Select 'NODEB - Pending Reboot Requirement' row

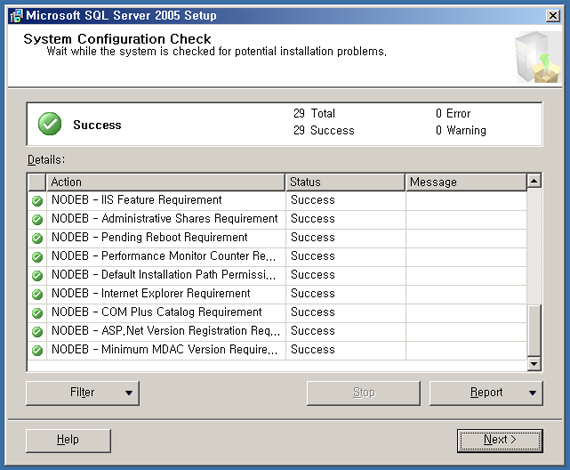277,238
